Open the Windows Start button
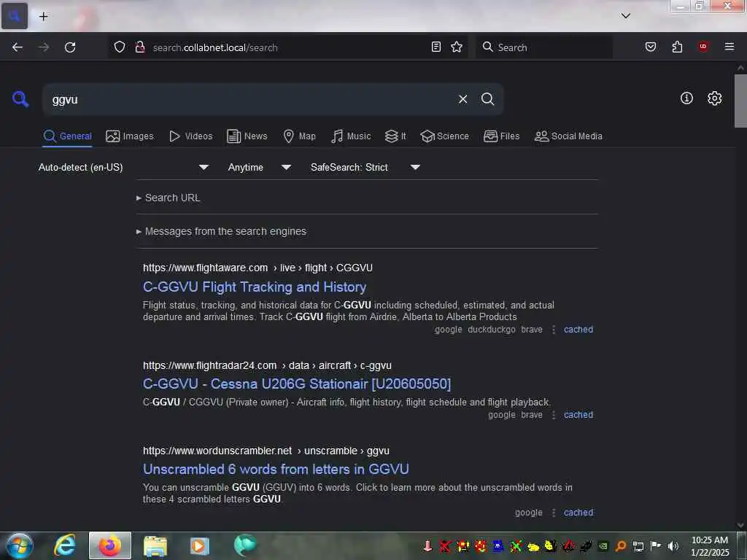747x560 pixels. 20,545
